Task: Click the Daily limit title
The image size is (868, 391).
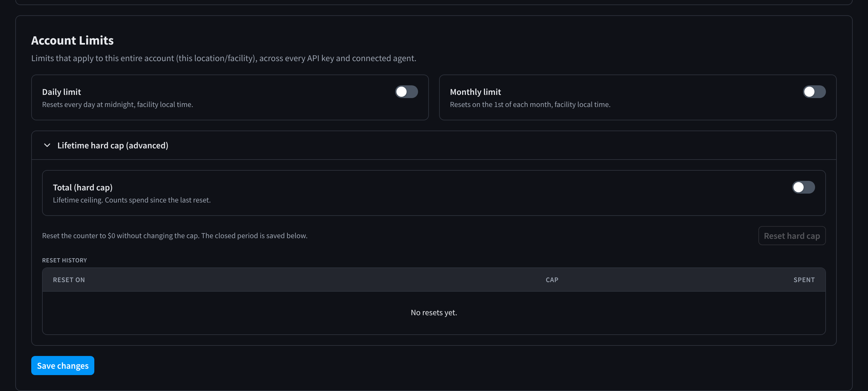Action: coord(61,92)
